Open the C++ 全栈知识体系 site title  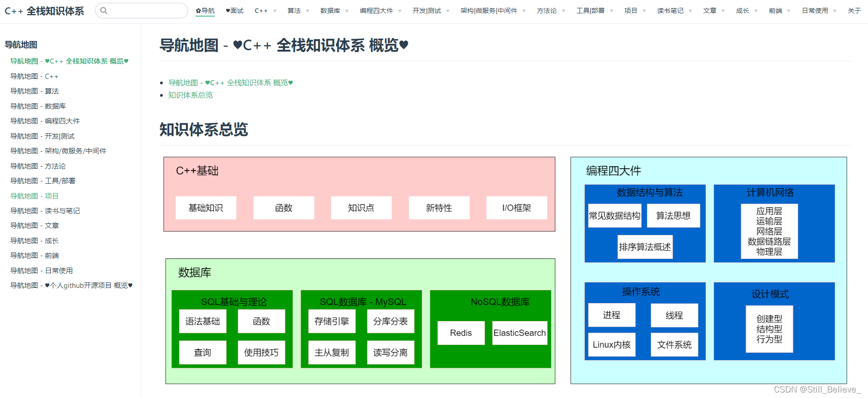(x=44, y=11)
